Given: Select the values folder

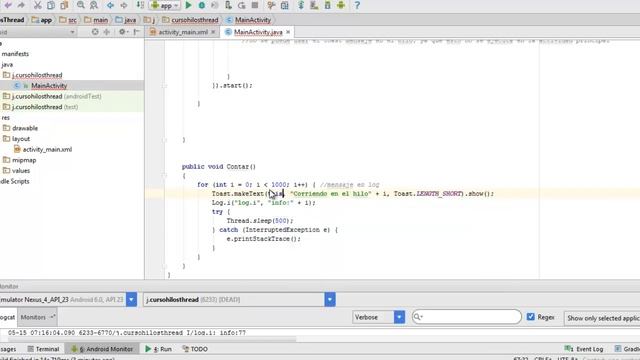Looking at the screenshot, I should (21, 171).
